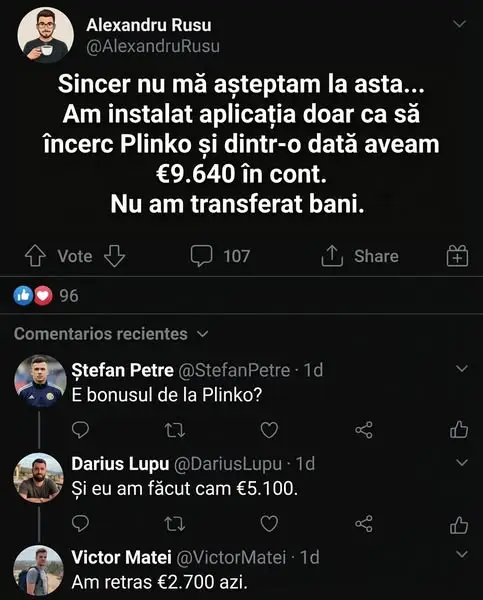
Task: Upvote Alexandru Rusu's post
Action: pos(35,256)
